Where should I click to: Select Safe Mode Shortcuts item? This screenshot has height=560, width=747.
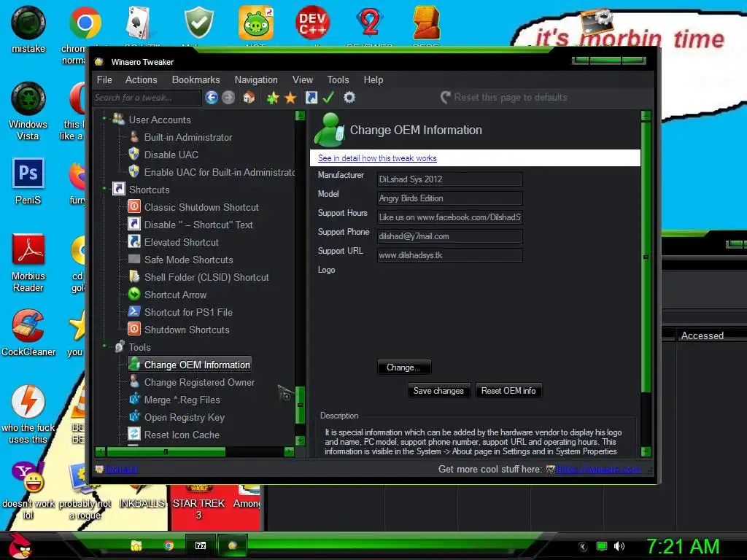click(x=188, y=260)
